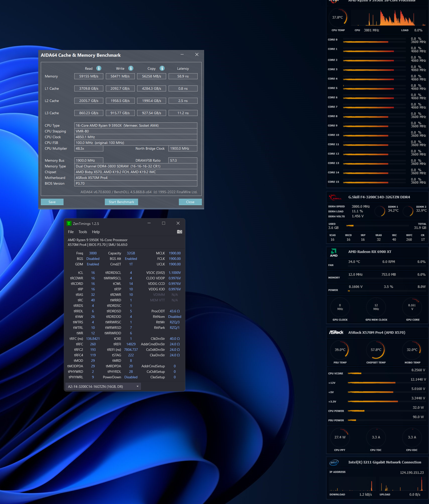Open the Tools menu in ZenTimings
This screenshot has height=504, width=429.
[83, 232]
